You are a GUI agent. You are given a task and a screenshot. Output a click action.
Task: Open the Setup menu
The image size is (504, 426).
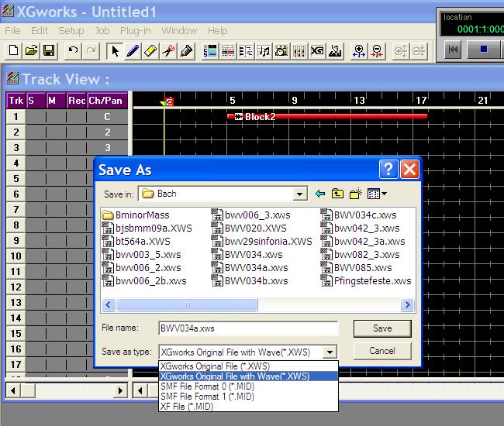[x=71, y=31]
